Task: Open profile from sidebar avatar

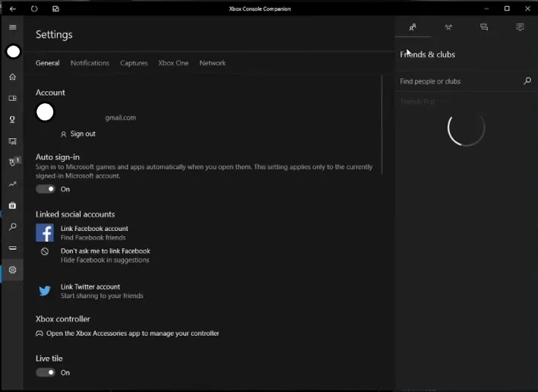Action: click(13, 52)
